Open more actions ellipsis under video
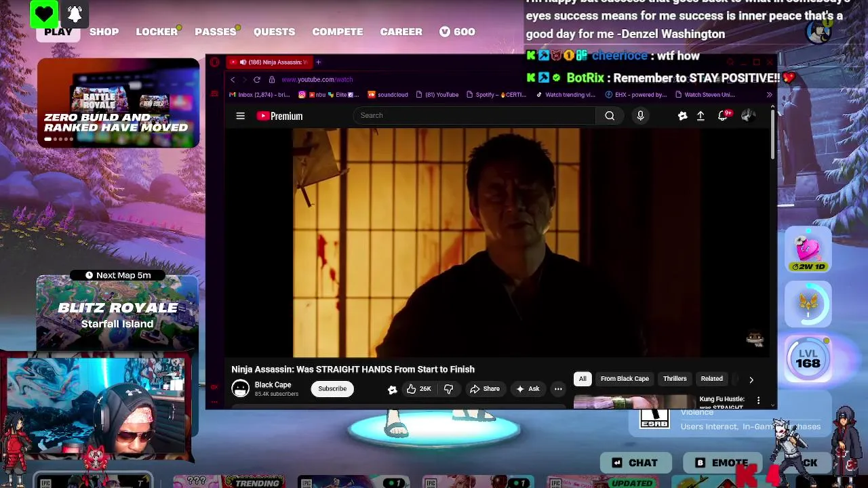Viewport: 868px width, 488px height. (x=558, y=389)
